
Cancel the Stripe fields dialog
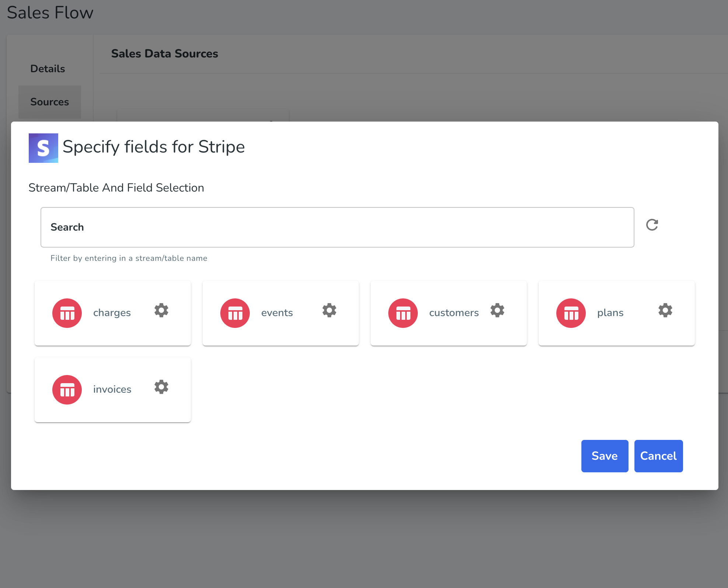pyautogui.click(x=658, y=456)
